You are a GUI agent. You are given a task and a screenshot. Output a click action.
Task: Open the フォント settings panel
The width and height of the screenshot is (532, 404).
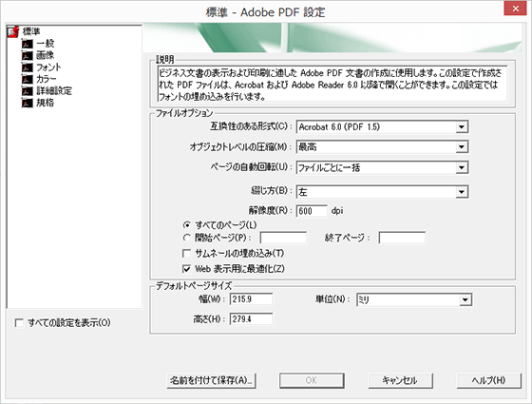click(x=48, y=67)
